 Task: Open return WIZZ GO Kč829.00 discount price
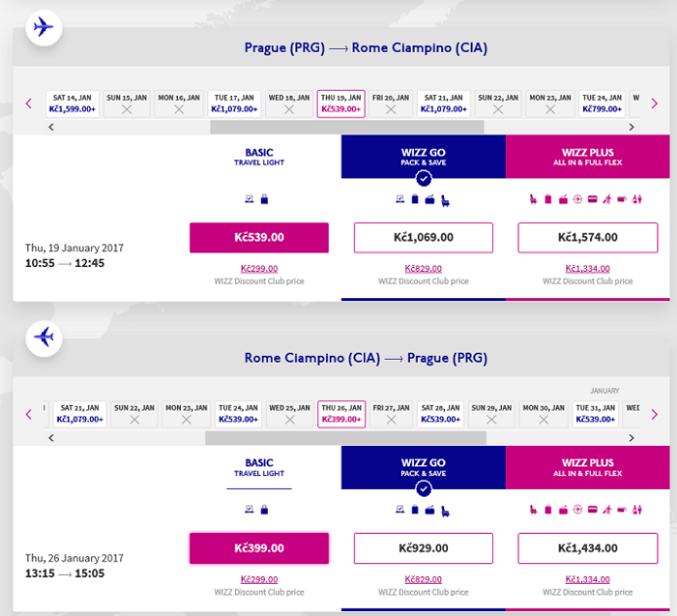(423, 579)
